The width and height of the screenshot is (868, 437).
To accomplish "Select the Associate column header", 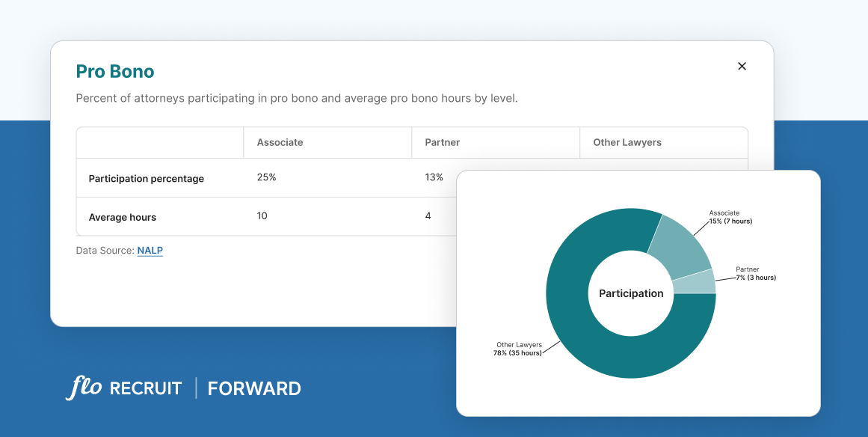I will point(280,142).
